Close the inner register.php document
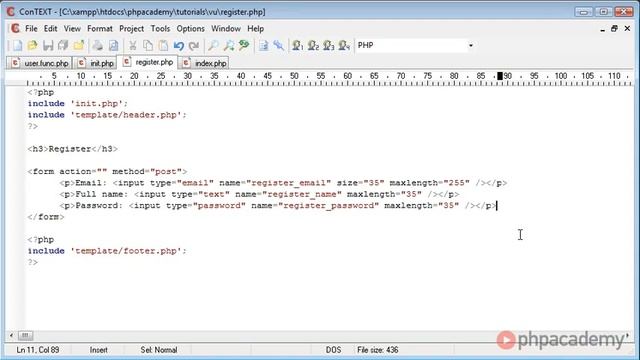 point(627,29)
